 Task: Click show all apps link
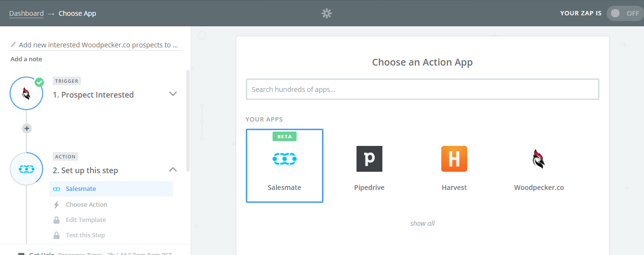[x=423, y=223]
